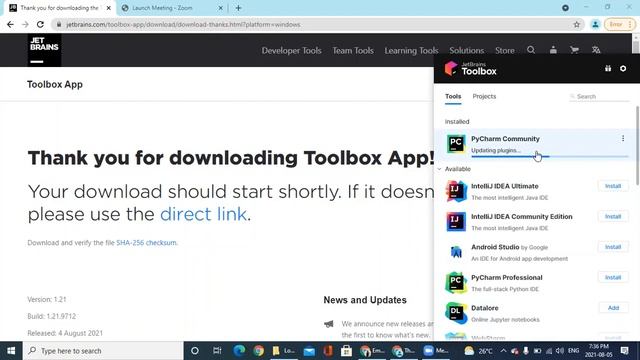Click the browser address bar URL
This screenshot has height=360, width=640.
coord(183,24)
